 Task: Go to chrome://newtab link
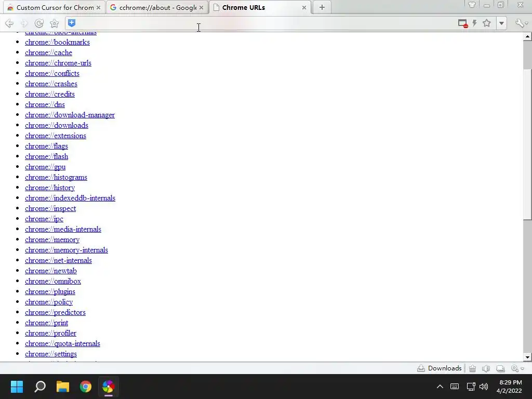(50, 271)
